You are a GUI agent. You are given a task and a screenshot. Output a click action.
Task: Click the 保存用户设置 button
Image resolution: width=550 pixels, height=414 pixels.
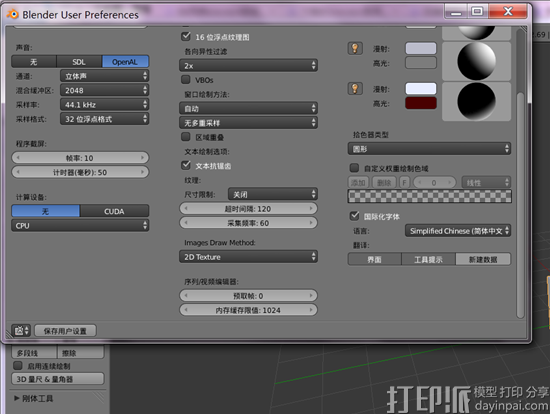click(65, 330)
